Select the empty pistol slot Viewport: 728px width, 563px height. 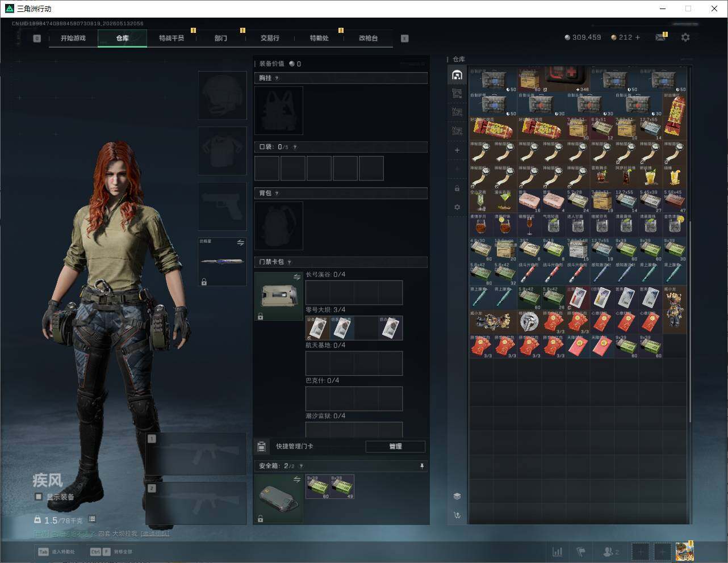coord(222,207)
